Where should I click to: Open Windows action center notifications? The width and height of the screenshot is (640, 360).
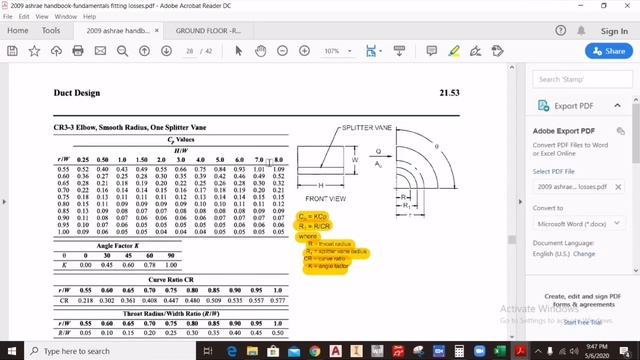(624, 351)
